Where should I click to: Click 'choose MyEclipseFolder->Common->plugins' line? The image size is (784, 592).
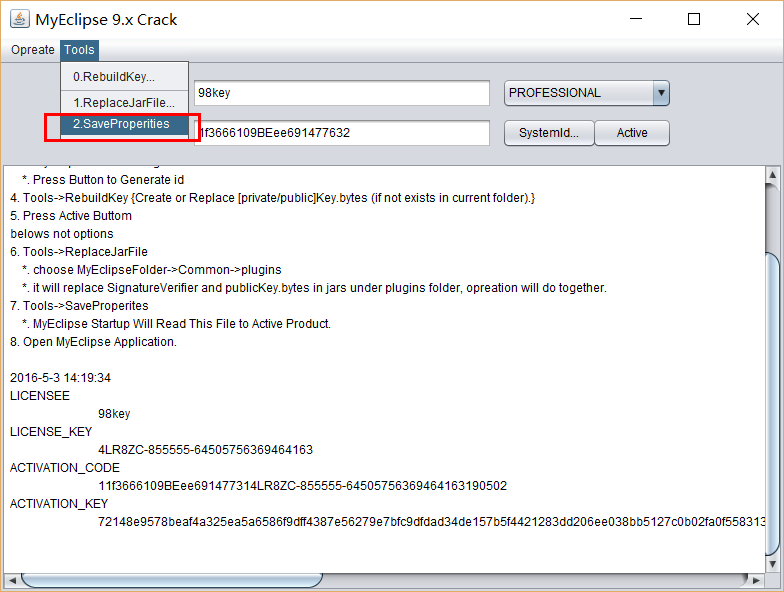(152, 270)
